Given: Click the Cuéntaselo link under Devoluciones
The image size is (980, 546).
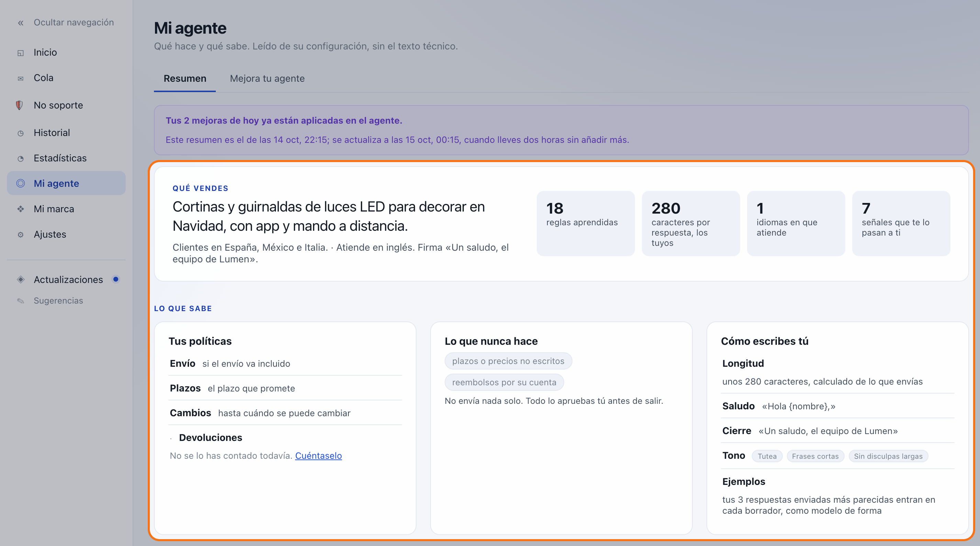Looking at the screenshot, I should tap(319, 455).
